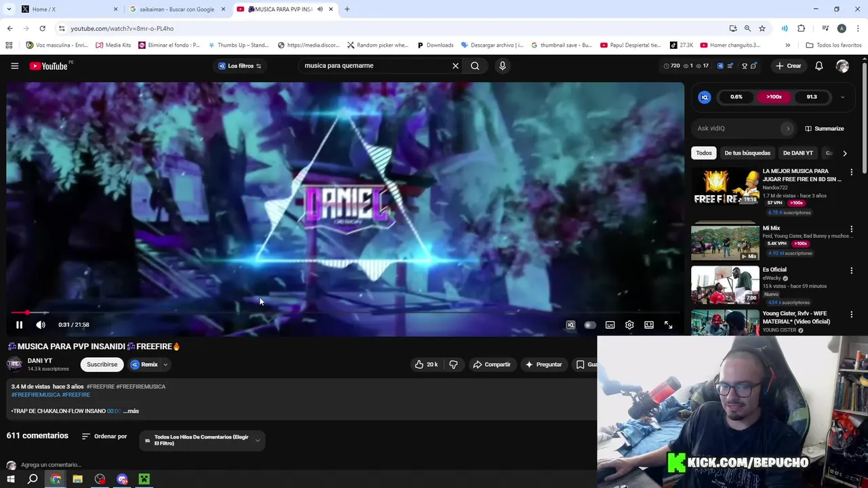Mute the video volume speaker icon
868x488 pixels.
pyautogui.click(x=41, y=325)
